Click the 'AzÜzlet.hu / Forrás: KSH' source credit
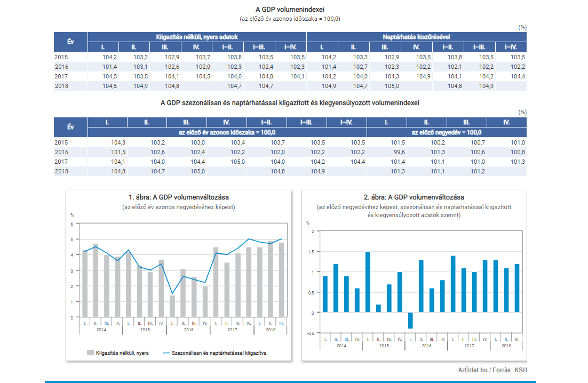588x383 pixels. click(492, 370)
